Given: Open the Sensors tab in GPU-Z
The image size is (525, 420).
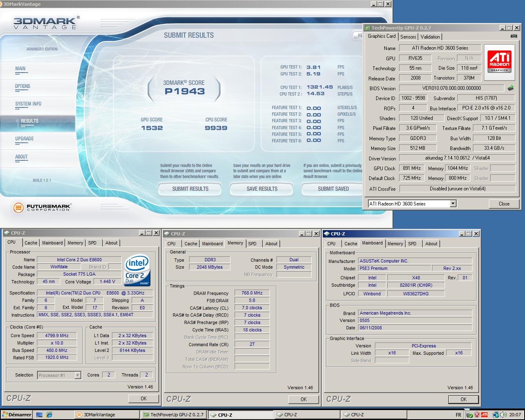Looking at the screenshot, I should click(408, 37).
